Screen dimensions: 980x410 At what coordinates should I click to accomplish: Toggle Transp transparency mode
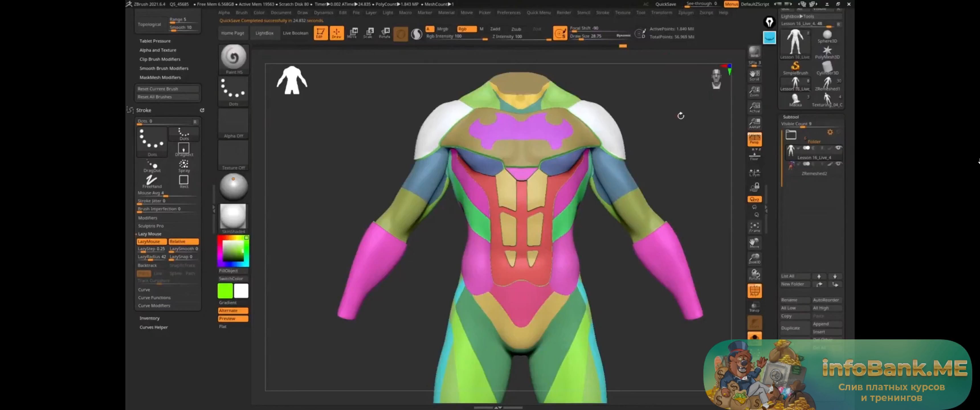754,307
